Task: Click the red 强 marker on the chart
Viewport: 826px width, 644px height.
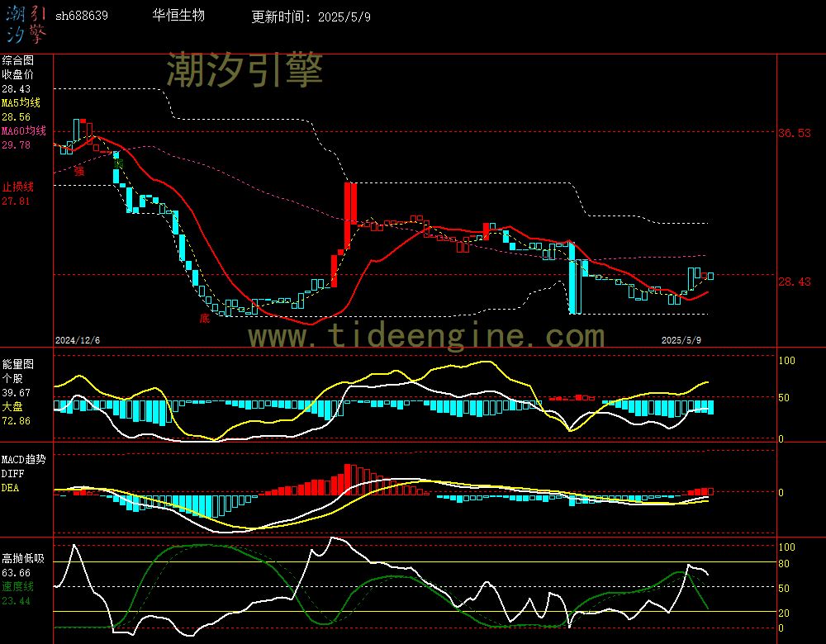Action: (x=78, y=171)
